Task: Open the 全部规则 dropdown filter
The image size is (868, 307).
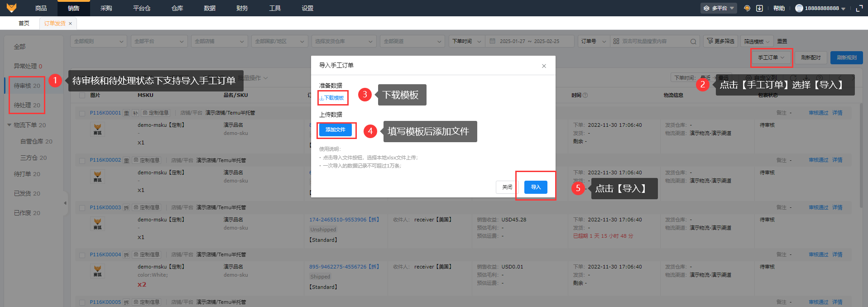Action: tap(99, 41)
